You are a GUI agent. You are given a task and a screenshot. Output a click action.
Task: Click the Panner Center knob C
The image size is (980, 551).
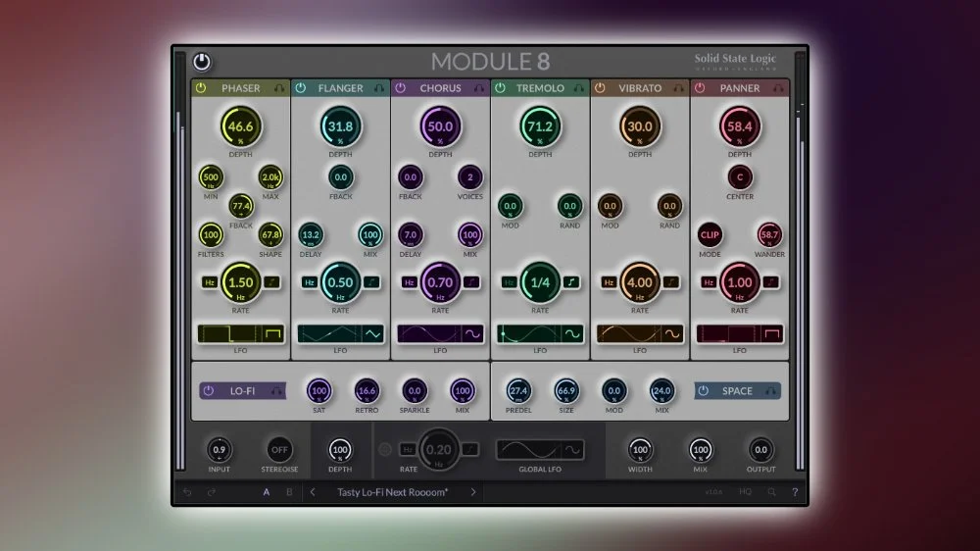(740, 177)
